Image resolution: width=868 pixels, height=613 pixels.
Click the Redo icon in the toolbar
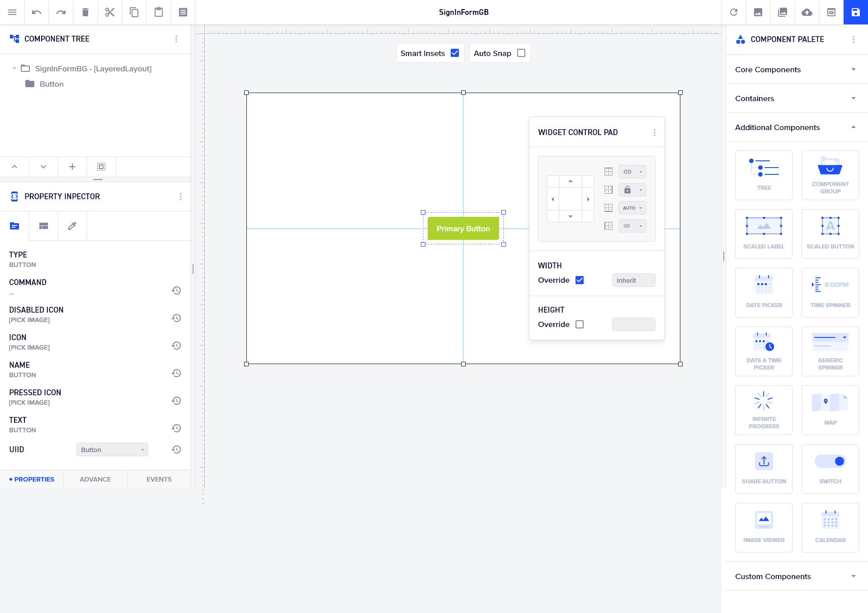61,12
